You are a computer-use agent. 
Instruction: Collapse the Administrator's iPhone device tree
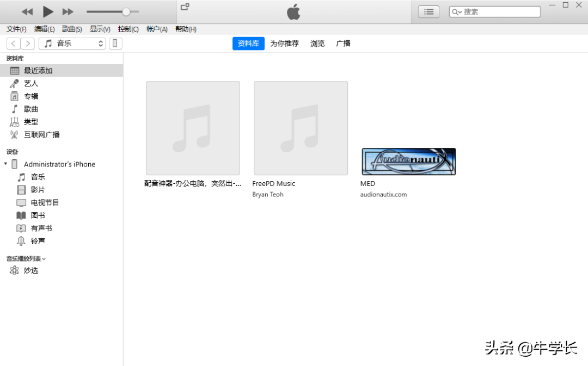coord(5,164)
